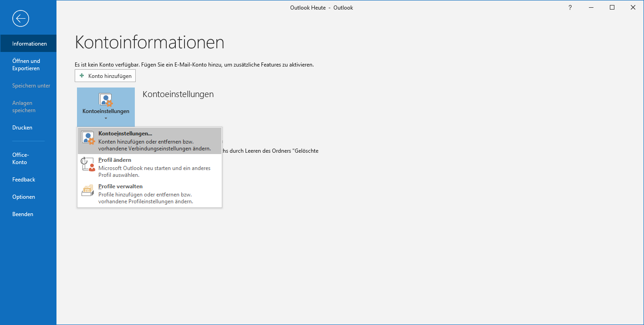
Task: Click the Kontoinformationen page heading
Action: pos(149,42)
